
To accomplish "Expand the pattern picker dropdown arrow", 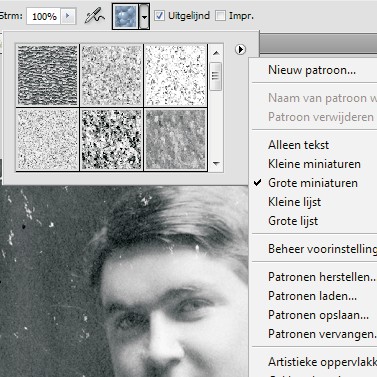I will (x=144, y=16).
